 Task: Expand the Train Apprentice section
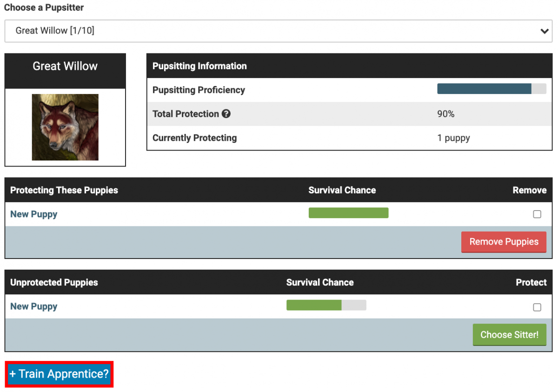pos(59,374)
